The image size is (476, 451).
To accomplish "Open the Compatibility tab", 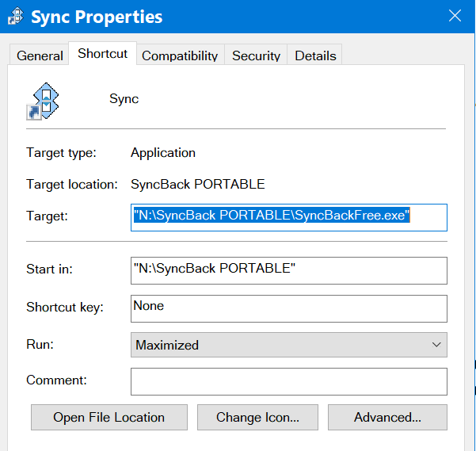I will click(x=180, y=55).
